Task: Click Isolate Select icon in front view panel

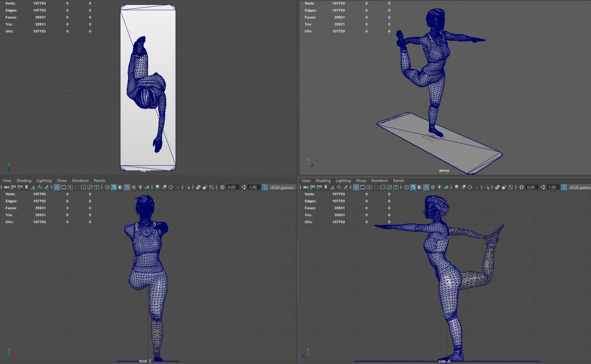Action: [x=188, y=187]
